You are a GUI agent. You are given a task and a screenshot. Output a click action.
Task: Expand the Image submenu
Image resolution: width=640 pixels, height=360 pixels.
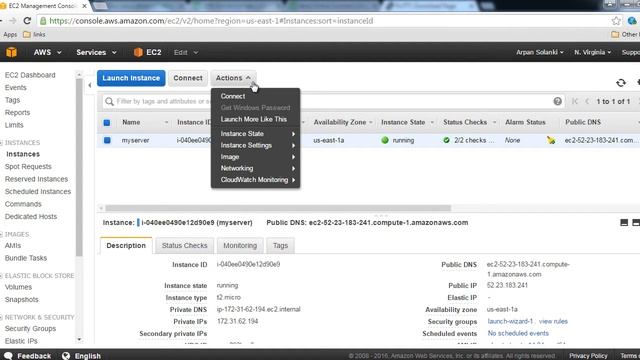pyautogui.click(x=257, y=157)
